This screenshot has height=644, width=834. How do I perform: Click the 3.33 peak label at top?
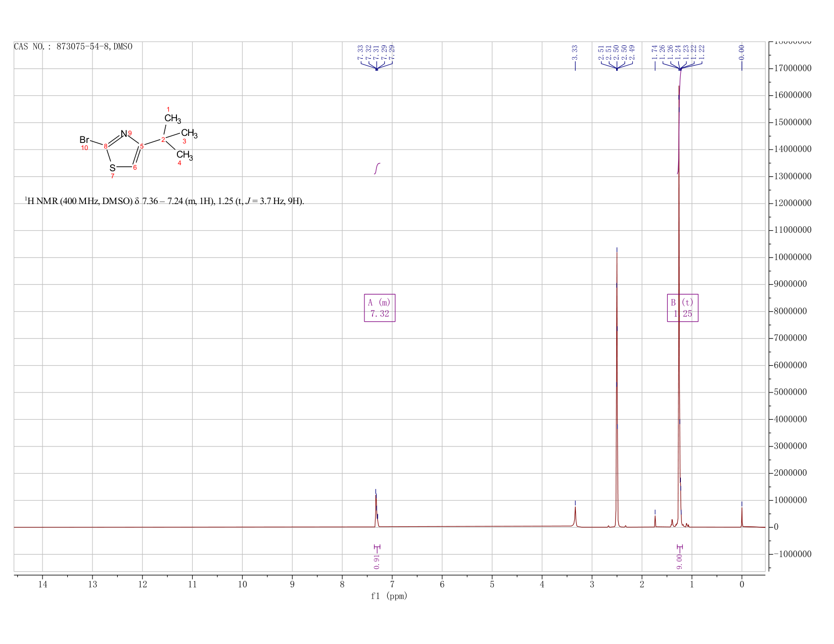(x=575, y=52)
